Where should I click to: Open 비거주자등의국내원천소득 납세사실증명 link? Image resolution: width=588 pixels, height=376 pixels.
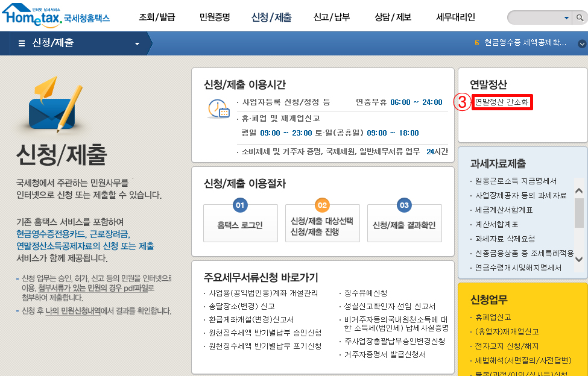point(396,324)
